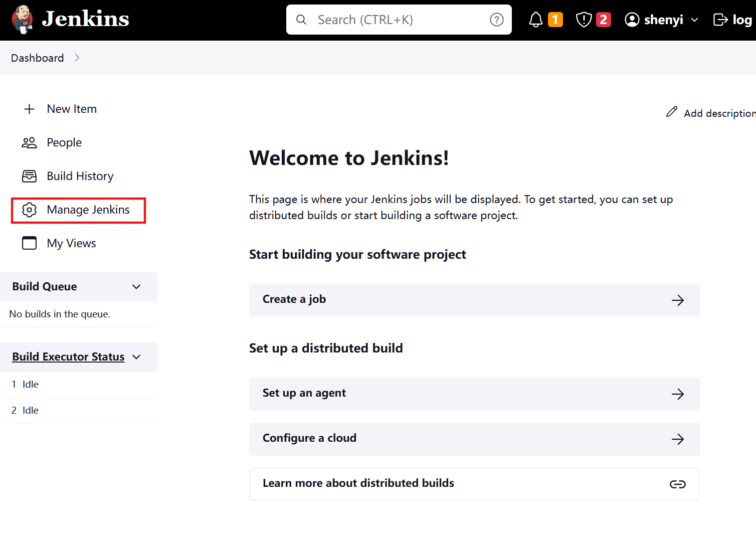The width and height of the screenshot is (756, 536).
Task: Click the Welcome to Jenkins! heading
Action: 349,158
